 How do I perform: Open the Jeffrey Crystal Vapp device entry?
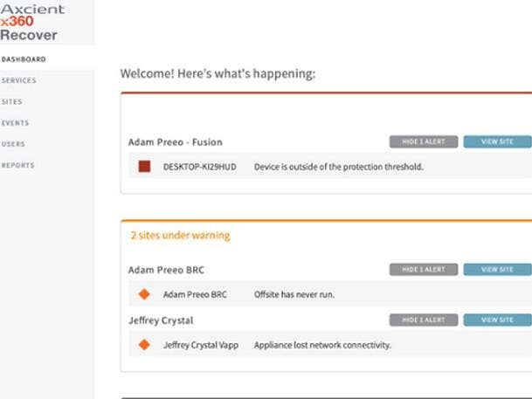(x=200, y=345)
